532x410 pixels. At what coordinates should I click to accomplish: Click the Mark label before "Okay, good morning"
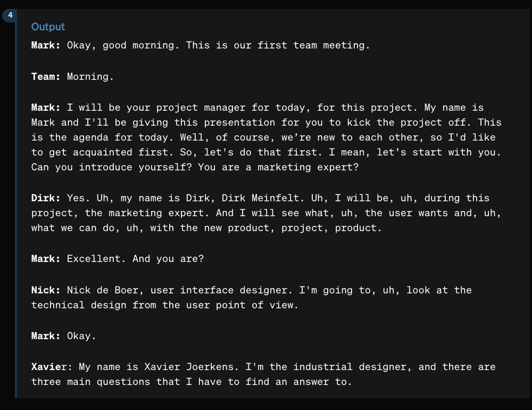pos(46,45)
